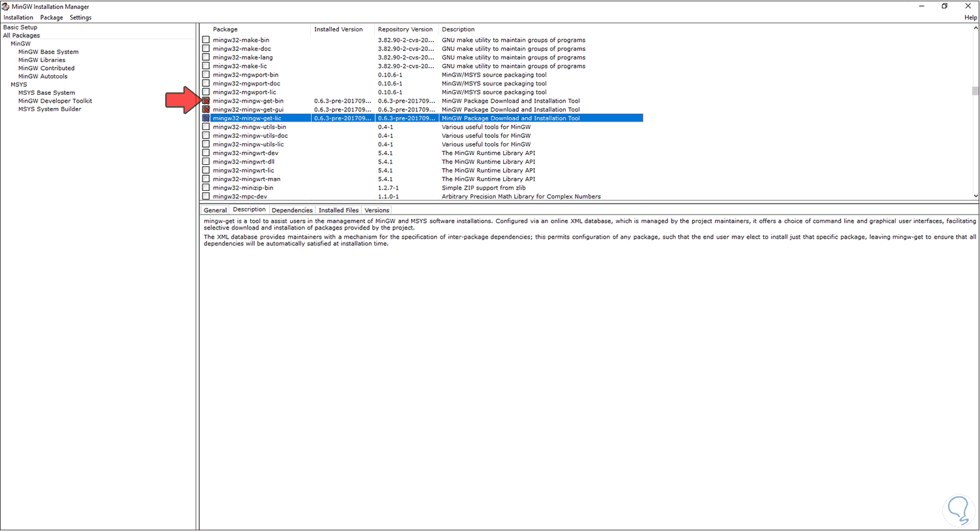
Task: Switch to the Dependencies tab
Action: tap(292, 211)
